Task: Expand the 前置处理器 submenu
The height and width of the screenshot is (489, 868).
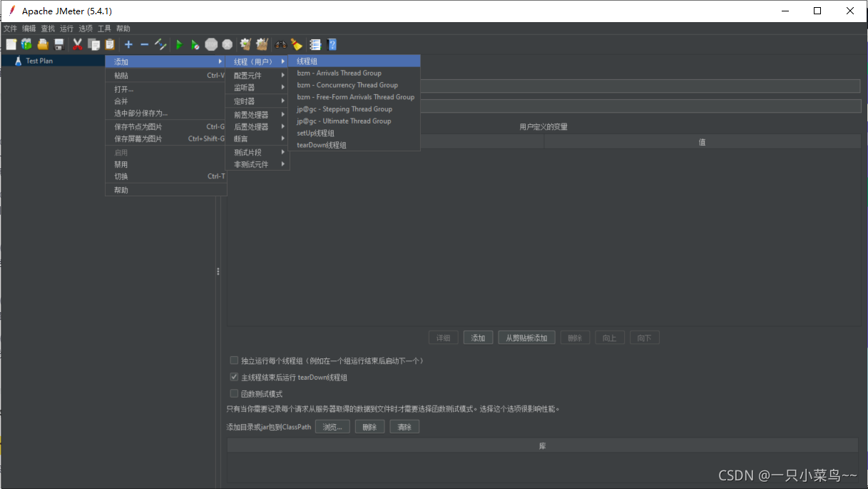Action: click(257, 114)
